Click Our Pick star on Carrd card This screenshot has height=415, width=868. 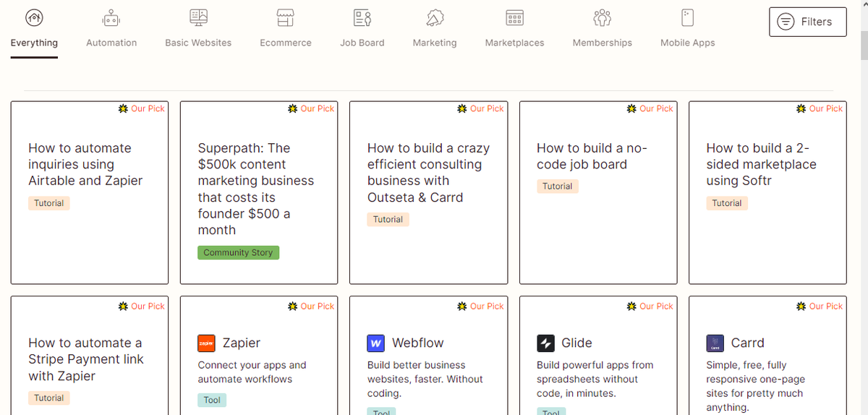pos(801,307)
